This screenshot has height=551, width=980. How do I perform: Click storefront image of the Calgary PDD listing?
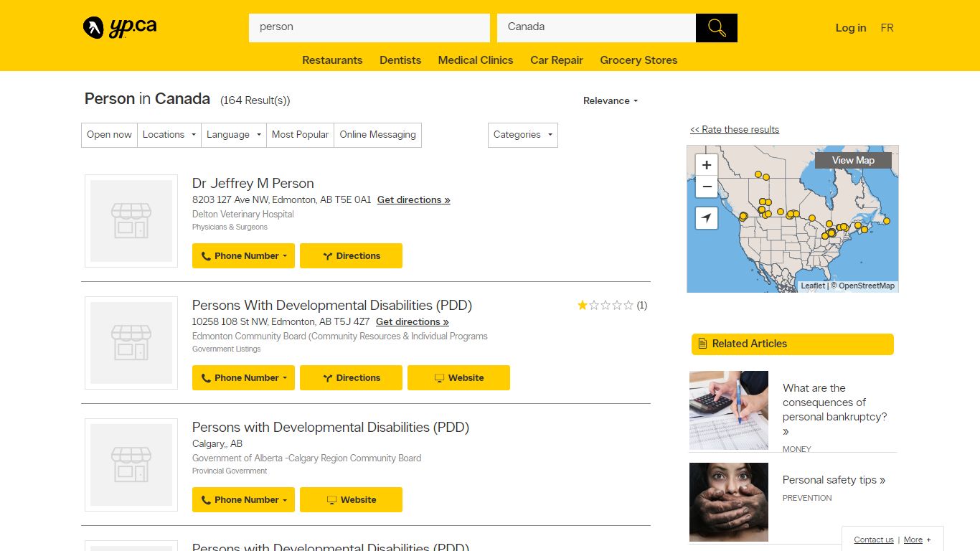coord(131,465)
